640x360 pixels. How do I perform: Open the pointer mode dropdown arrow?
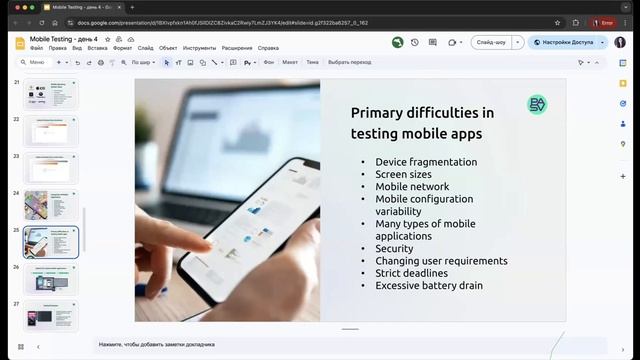pos(588,62)
